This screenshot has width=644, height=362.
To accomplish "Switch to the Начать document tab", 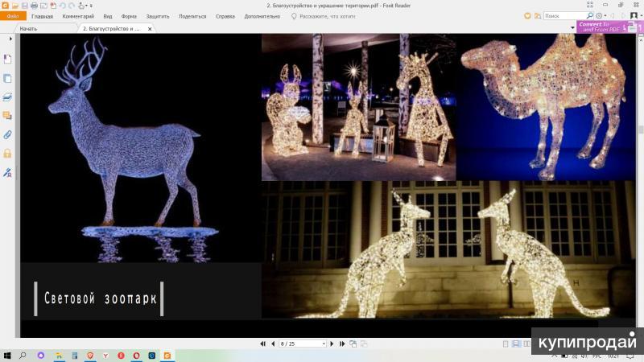I will (28, 29).
